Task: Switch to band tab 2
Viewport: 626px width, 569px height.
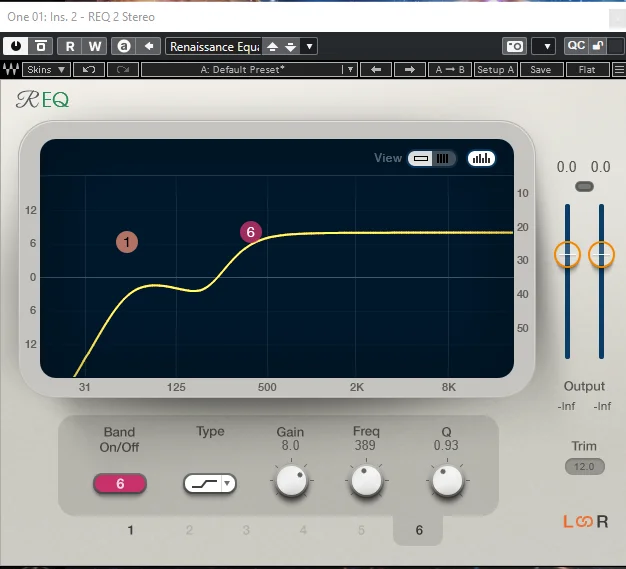Action: 189,530
